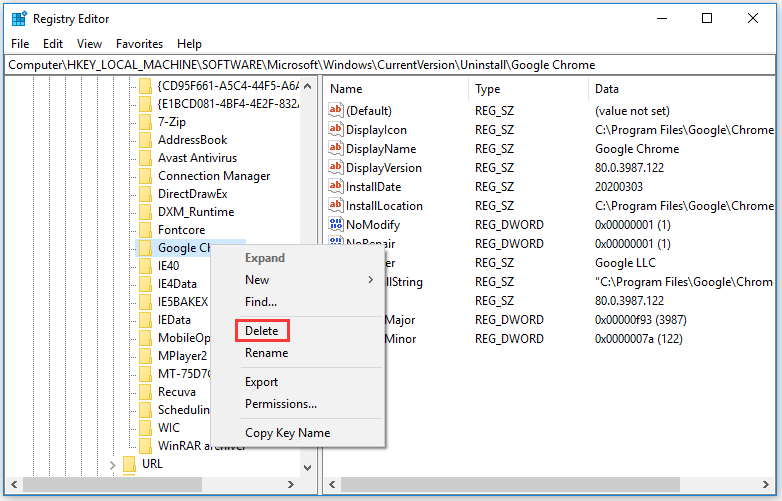Choose Export from the context menu

[x=261, y=382]
